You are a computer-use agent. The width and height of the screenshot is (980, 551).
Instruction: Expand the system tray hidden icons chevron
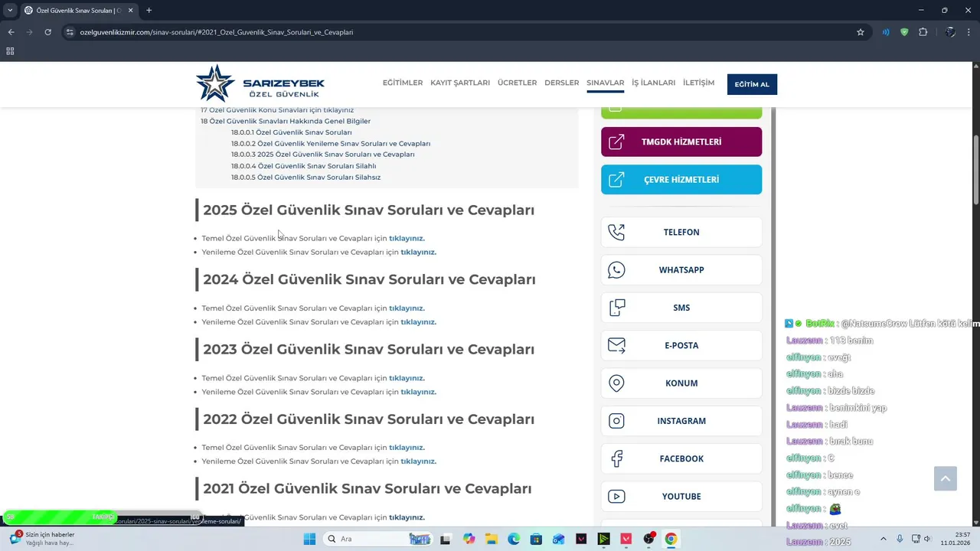point(883,539)
